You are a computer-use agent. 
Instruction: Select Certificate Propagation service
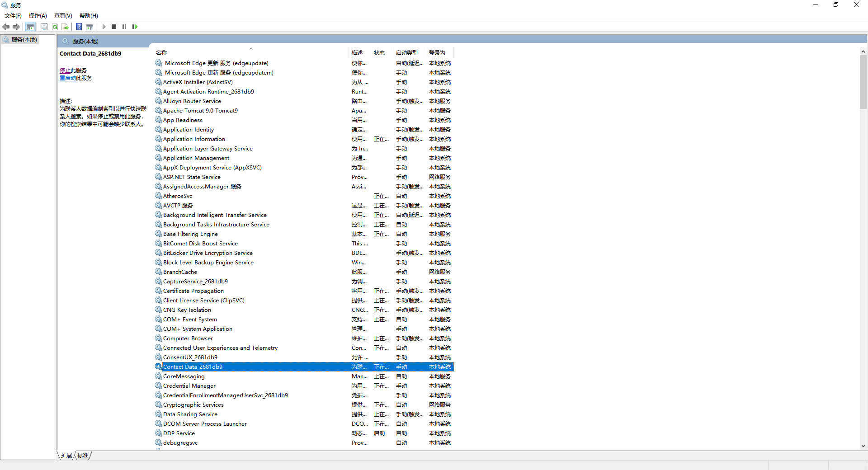304,291
